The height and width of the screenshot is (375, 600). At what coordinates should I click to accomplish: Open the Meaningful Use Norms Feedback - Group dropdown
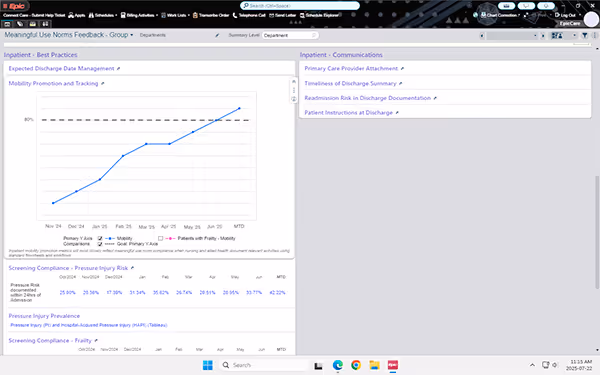point(132,35)
